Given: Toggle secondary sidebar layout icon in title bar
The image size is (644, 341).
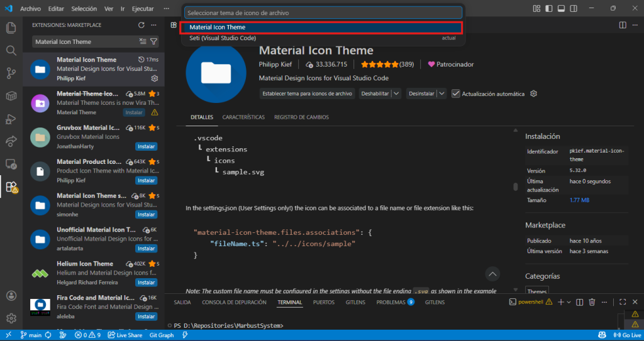Looking at the screenshot, I should 574,9.
